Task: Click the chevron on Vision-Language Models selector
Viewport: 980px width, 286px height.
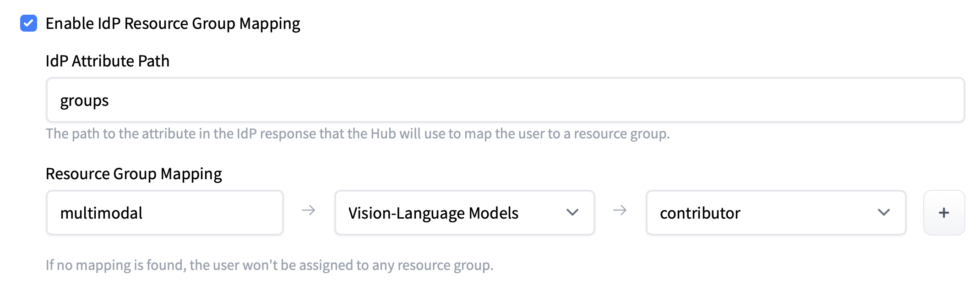Action: coord(572,212)
